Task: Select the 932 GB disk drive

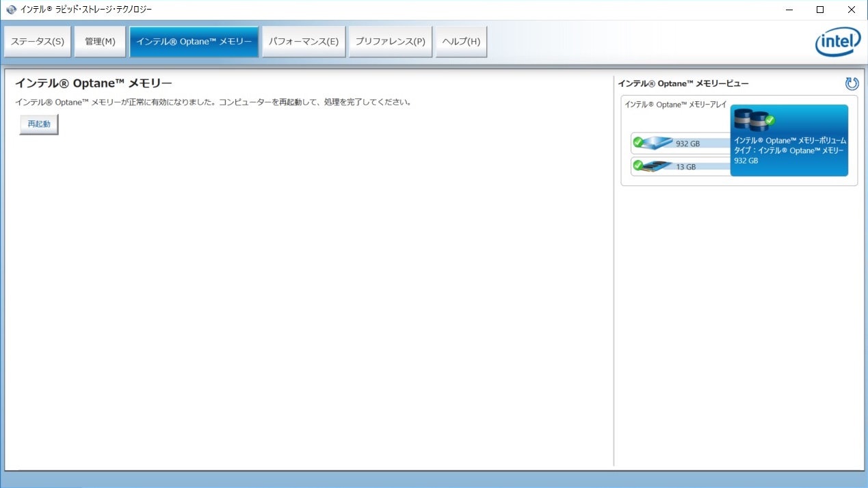Action: pos(681,144)
